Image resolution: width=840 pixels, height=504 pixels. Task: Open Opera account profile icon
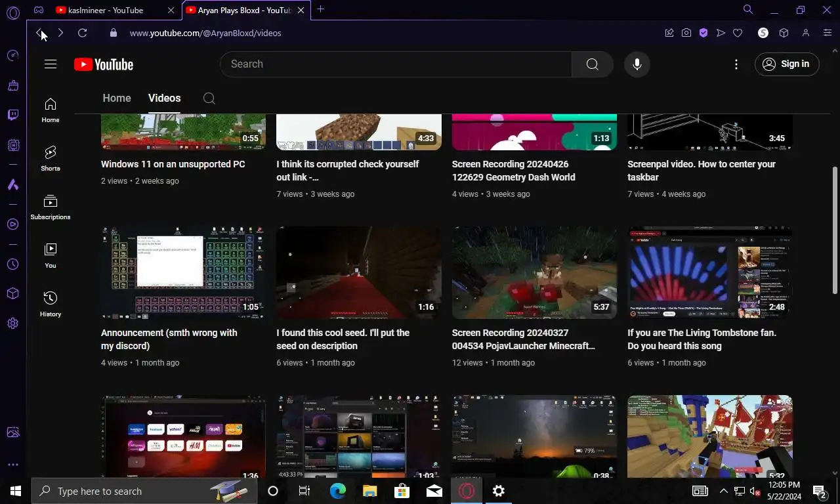coord(806,33)
